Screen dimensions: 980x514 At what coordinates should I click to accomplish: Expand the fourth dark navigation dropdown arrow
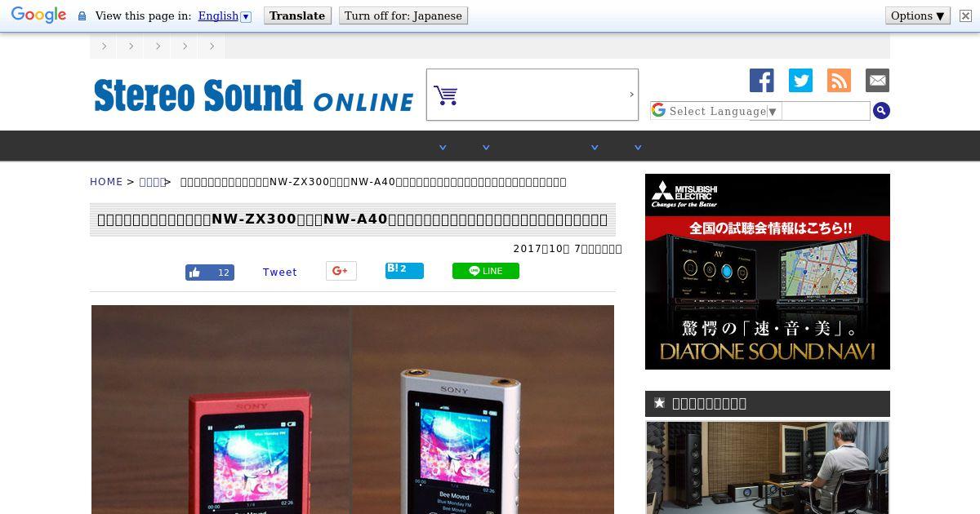point(638,148)
